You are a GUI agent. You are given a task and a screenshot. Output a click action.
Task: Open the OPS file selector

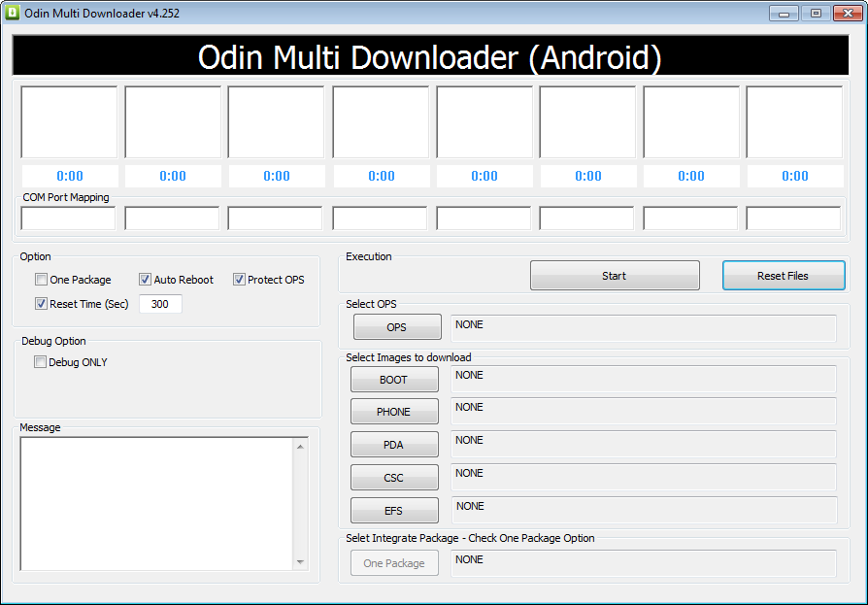tap(396, 327)
